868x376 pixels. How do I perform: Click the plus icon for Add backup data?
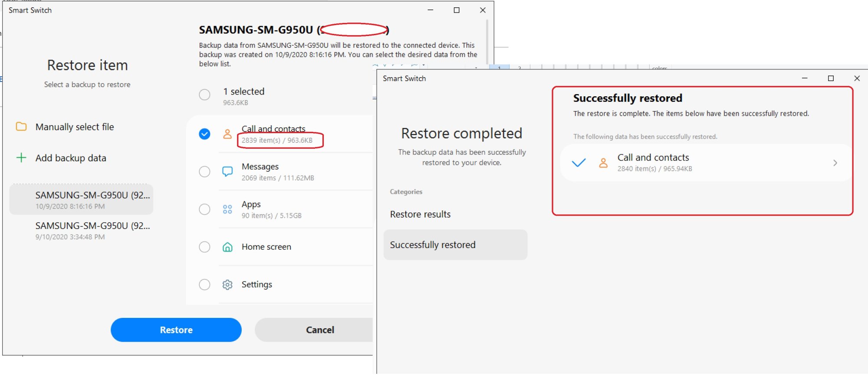tap(21, 157)
